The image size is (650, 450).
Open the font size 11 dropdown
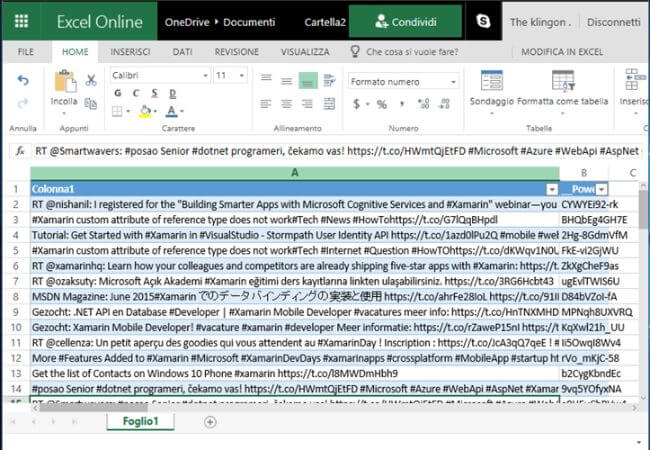point(242,76)
